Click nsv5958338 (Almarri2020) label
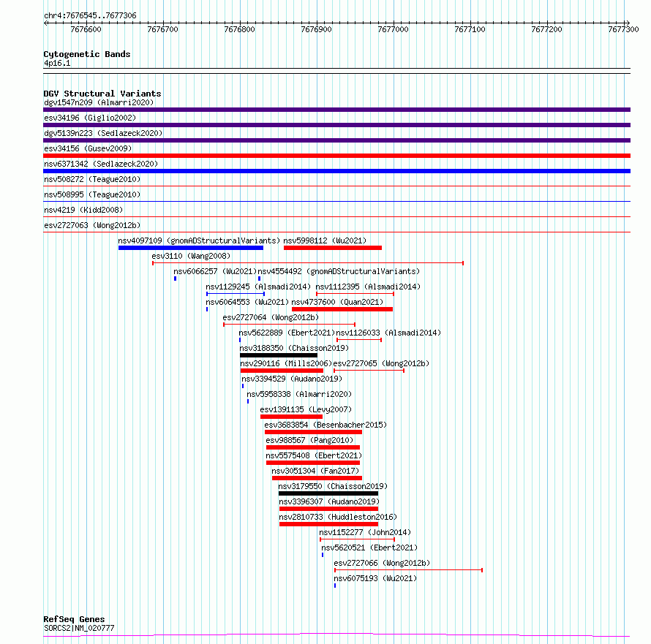 pyautogui.click(x=299, y=394)
